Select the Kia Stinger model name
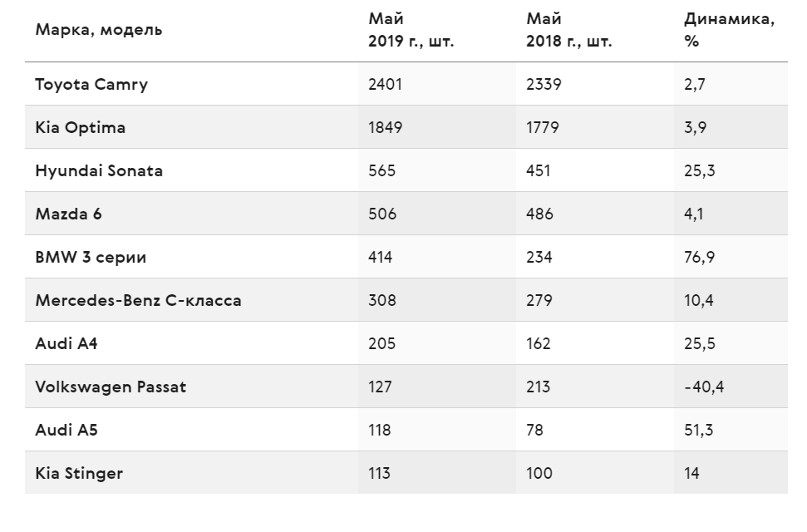Image resolution: width=807 pixels, height=532 pixels. pyautogui.click(x=79, y=474)
